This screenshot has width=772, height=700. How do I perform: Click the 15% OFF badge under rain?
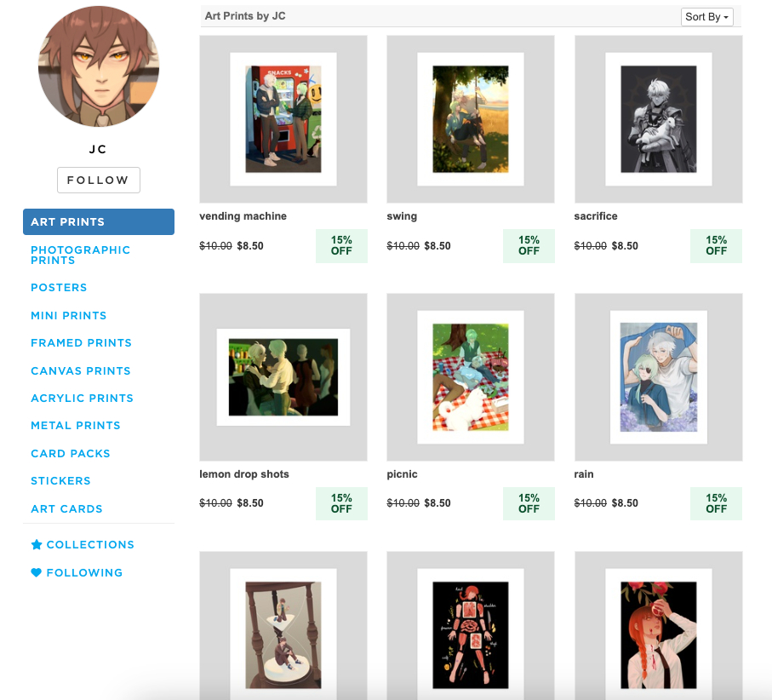pyautogui.click(x=716, y=503)
